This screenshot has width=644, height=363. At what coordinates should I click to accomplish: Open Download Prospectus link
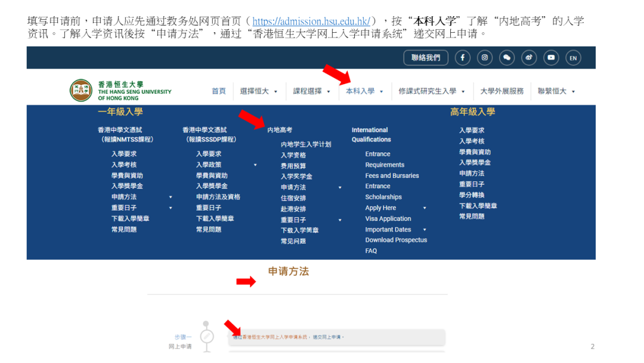(x=397, y=240)
